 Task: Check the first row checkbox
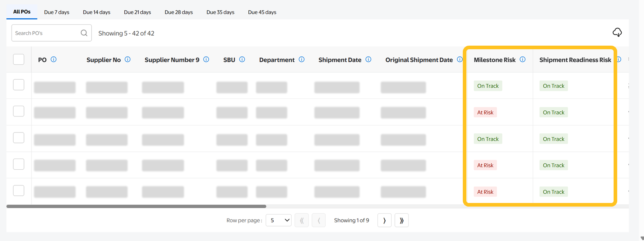tap(19, 85)
